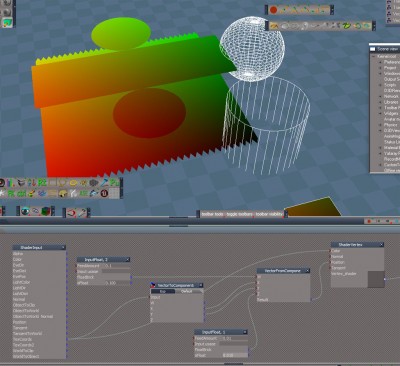
Task: Click the red and green cube icon
Action: point(46,211)
